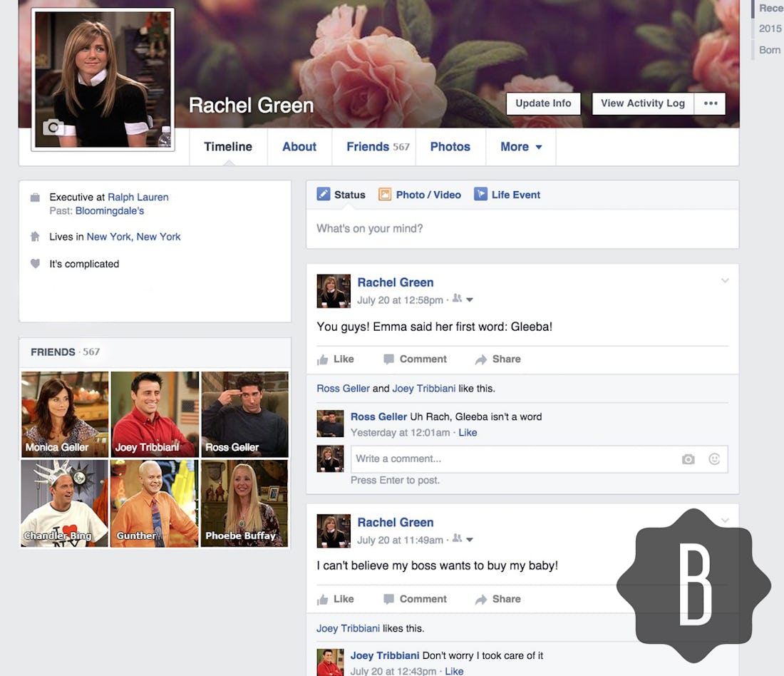Click the Share arrow icon on baby post
Screen dimensions: 784x676
[x=482, y=599]
